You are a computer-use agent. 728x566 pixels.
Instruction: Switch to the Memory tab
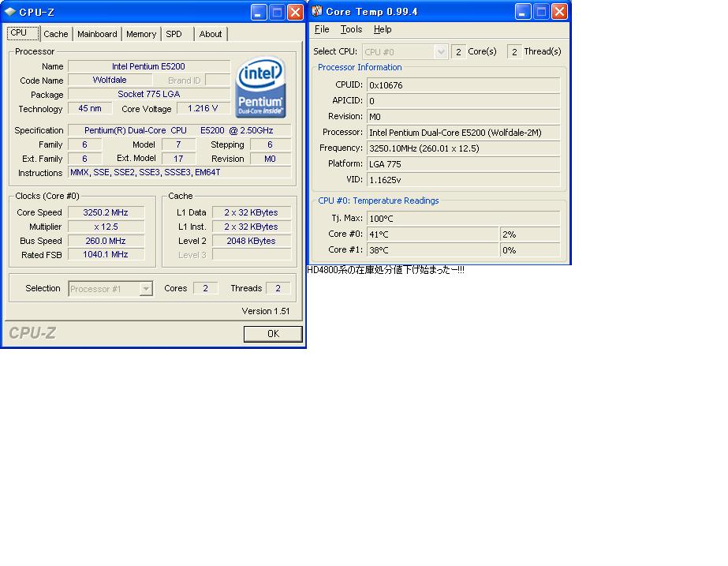[x=141, y=34]
